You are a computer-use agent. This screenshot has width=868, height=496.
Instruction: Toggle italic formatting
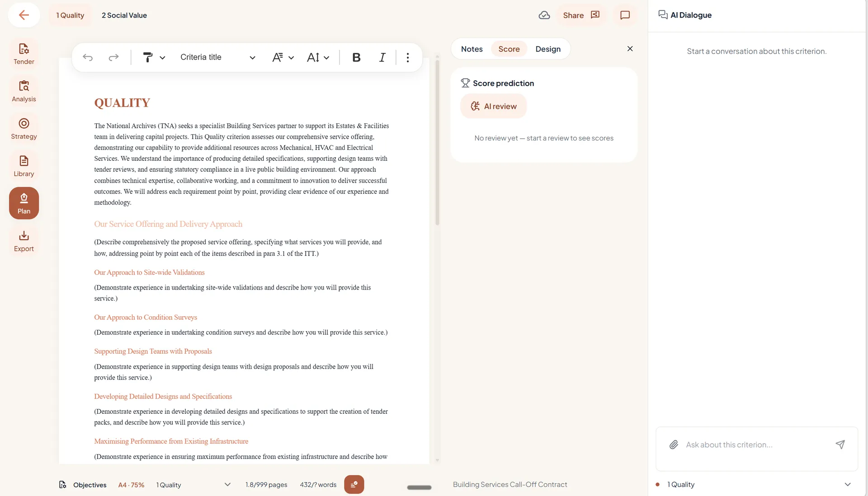pyautogui.click(x=382, y=57)
